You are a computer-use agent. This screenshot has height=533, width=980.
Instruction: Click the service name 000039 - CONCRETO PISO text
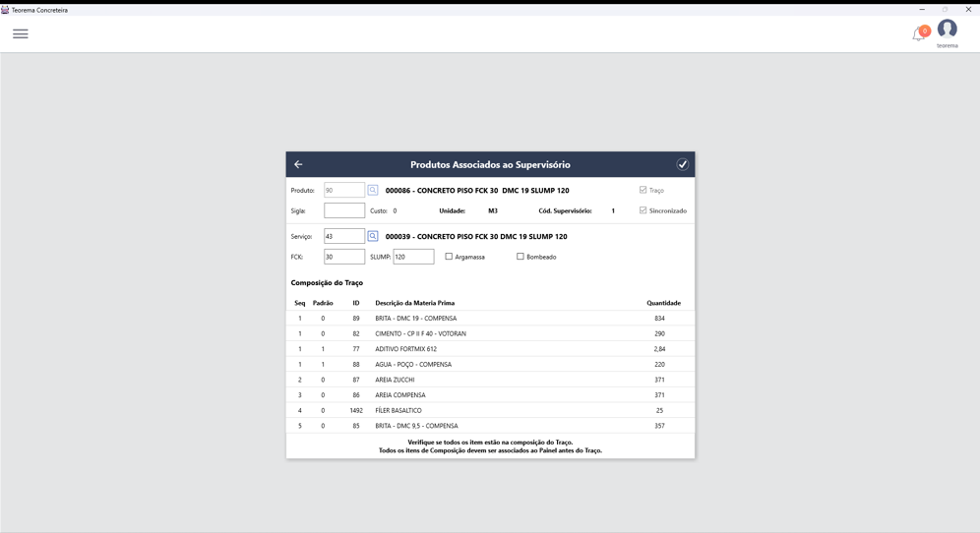(x=476, y=236)
